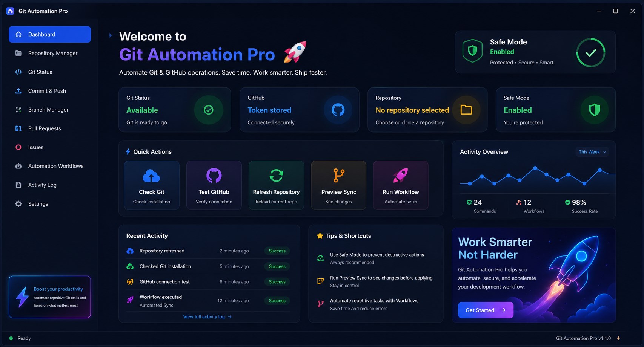The width and height of the screenshot is (644, 347).
Task: Go to Repository Manager in sidebar
Action: pyautogui.click(x=50, y=53)
